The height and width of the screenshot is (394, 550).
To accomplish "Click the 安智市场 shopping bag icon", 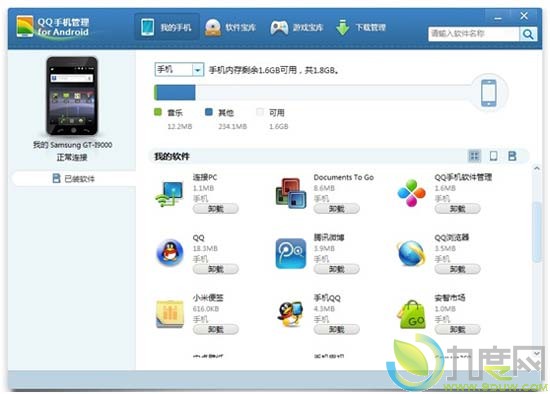I will 412,314.
